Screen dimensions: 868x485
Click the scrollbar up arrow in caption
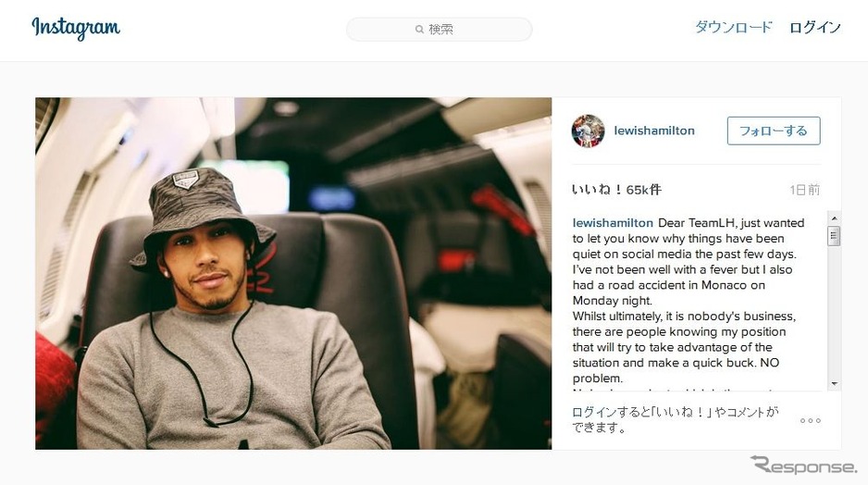[x=835, y=218]
